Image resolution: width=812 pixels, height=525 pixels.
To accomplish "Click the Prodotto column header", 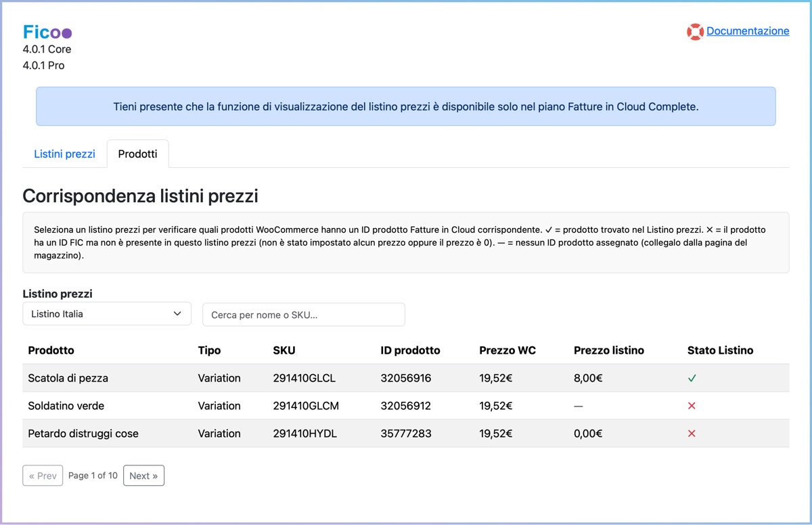I will 51,350.
